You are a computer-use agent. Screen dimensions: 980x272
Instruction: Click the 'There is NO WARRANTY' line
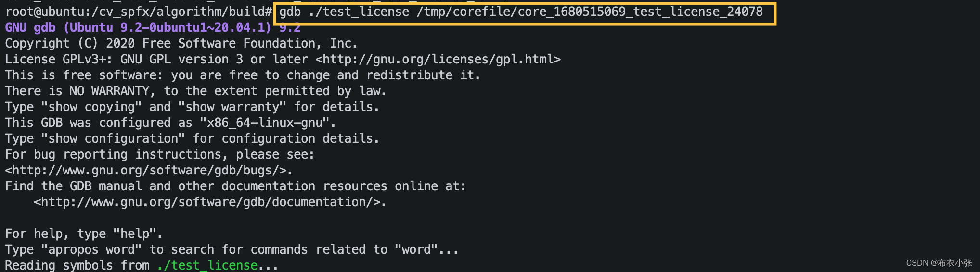pyautogui.click(x=195, y=91)
